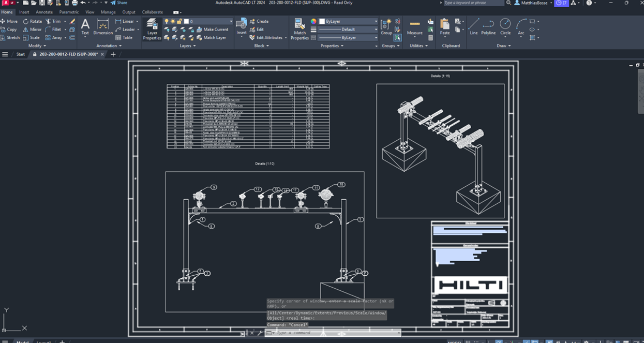
Task: Toggle layer lock padlock in layer dropdown
Action: [x=179, y=21]
